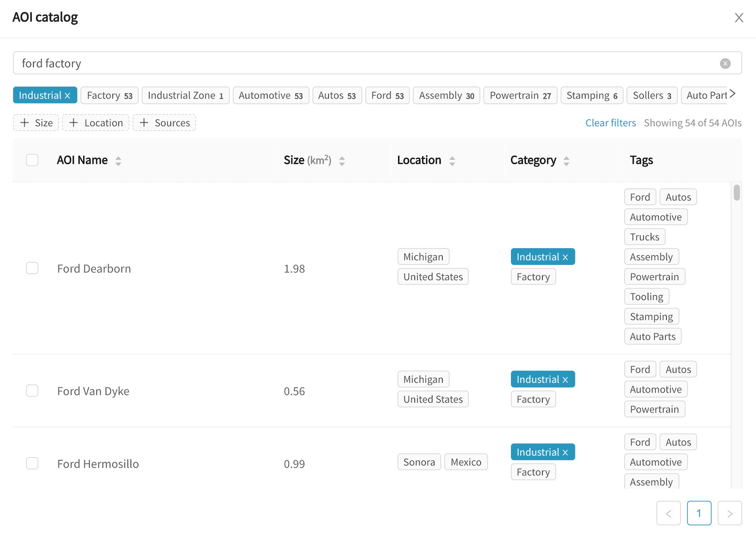Image resolution: width=756 pixels, height=533 pixels.
Task: Click Michigan location in Ford Dearborn row
Action: [424, 257]
